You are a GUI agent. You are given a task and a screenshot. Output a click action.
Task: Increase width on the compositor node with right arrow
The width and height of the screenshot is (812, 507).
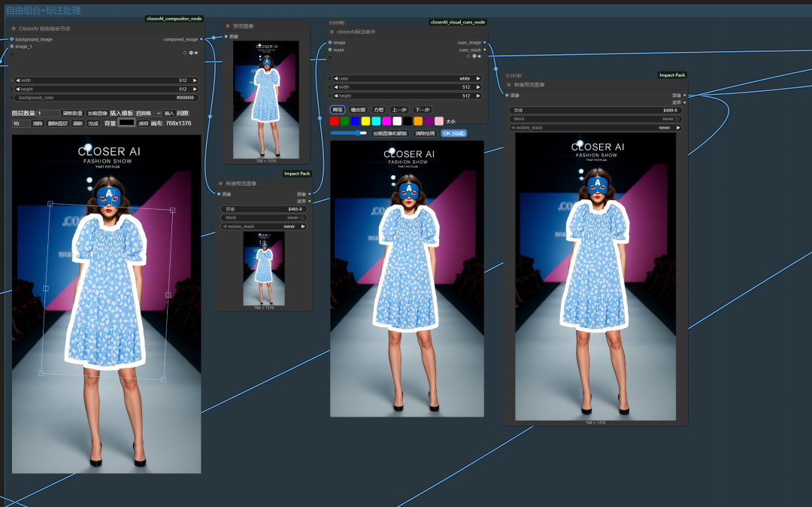tap(195, 80)
